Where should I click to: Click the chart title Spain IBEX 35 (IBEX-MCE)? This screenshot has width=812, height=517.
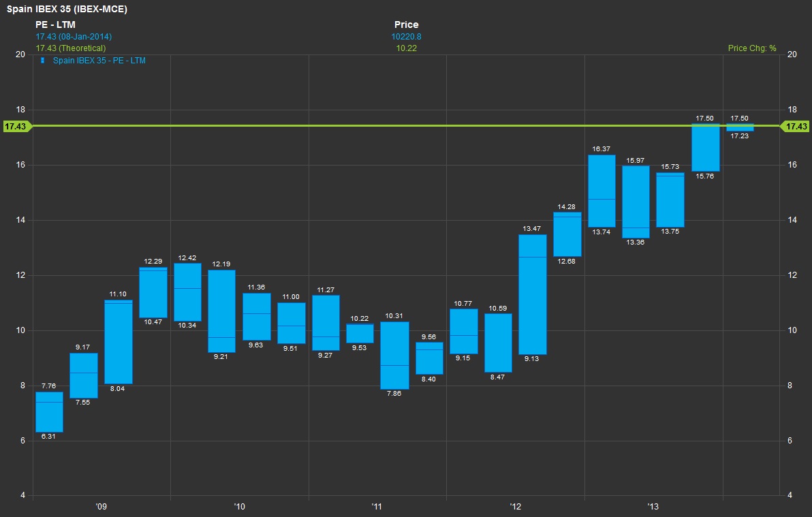pyautogui.click(x=67, y=9)
